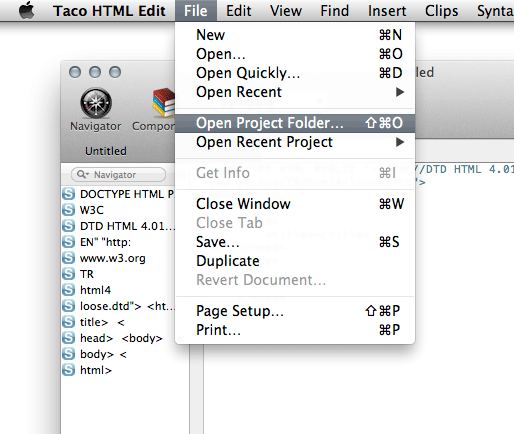Screen dimensions: 514x434
Task: Select www.w3.org Navigator row
Action: pos(118,258)
